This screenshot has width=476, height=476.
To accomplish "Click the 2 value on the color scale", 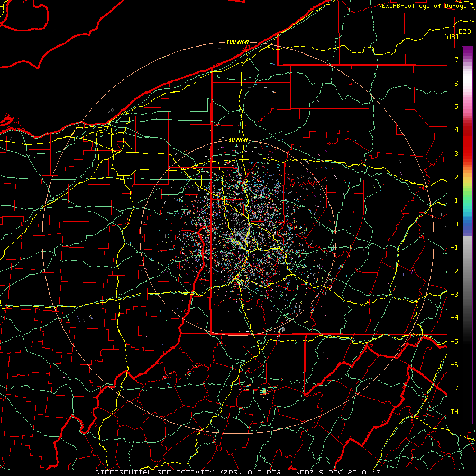I will pos(456,177).
